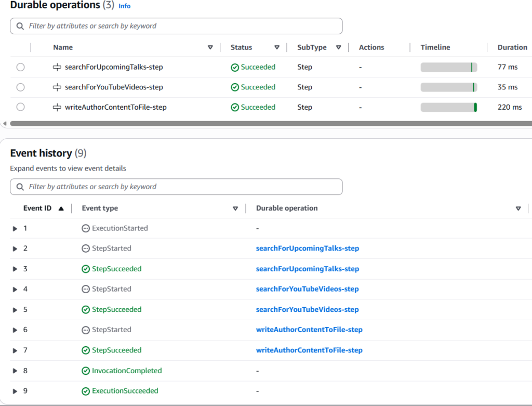Expand event 6 details
The image size is (532, 406).
tap(15, 330)
